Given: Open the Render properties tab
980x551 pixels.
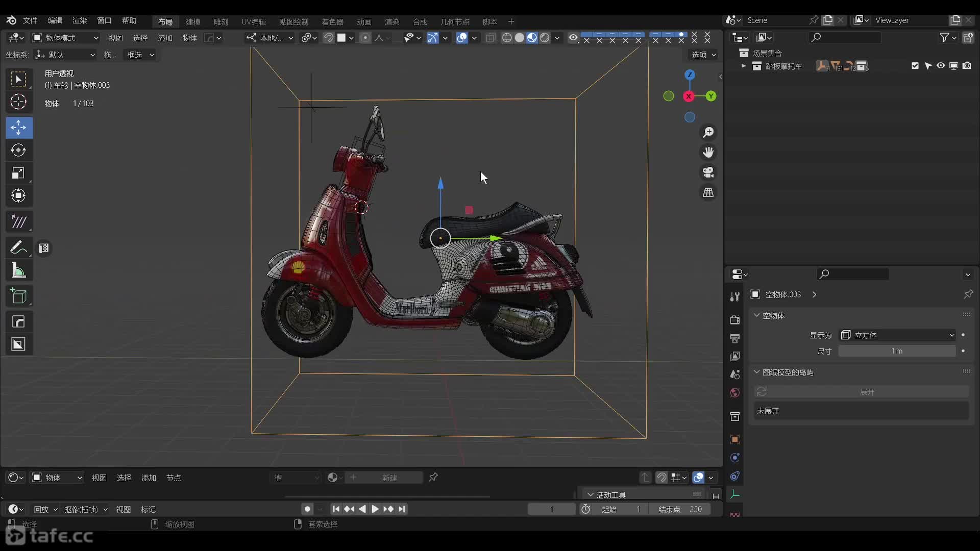Looking at the screenshot, I should [x=735, y=320].
